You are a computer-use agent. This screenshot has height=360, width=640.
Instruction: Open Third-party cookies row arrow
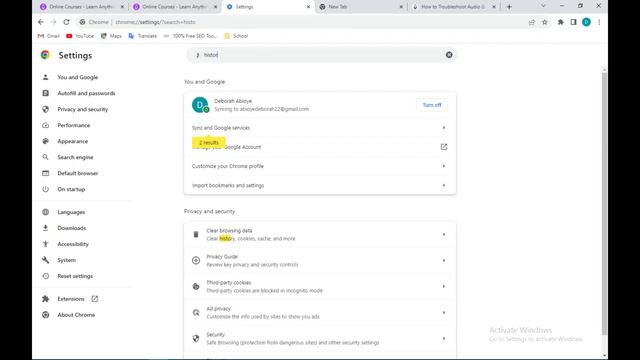[444, 287]
